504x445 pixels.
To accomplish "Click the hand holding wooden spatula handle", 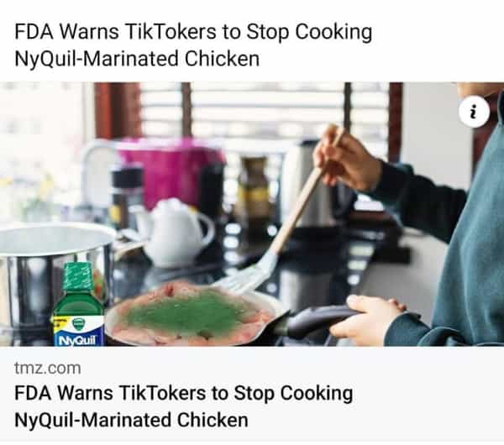I will coord(346,158).
